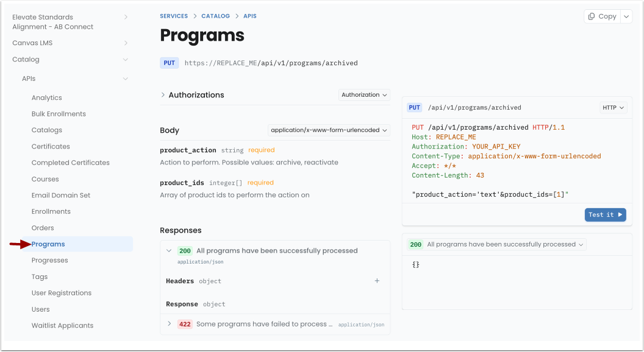
Task: Open Courses in the sidebar
Action: click(45, 179)
